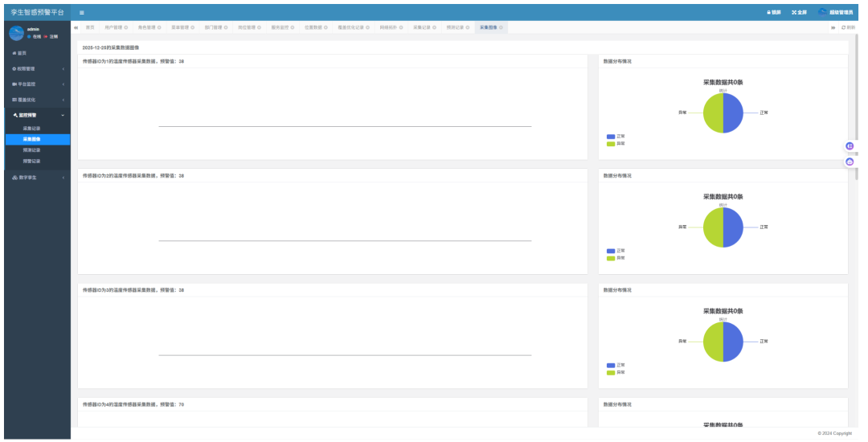
Task: Switch to the 覆盖优化记录 tab
Action: [351, 27]
